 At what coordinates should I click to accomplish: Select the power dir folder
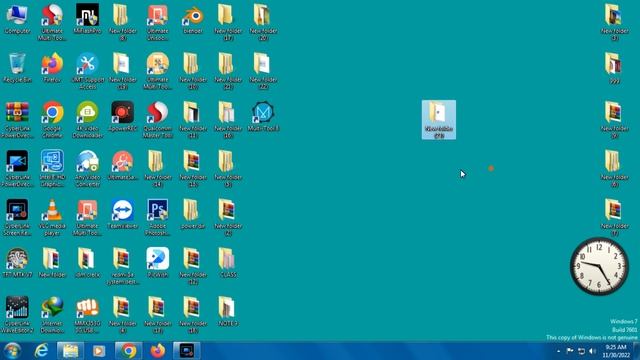[x=193, y=214]
